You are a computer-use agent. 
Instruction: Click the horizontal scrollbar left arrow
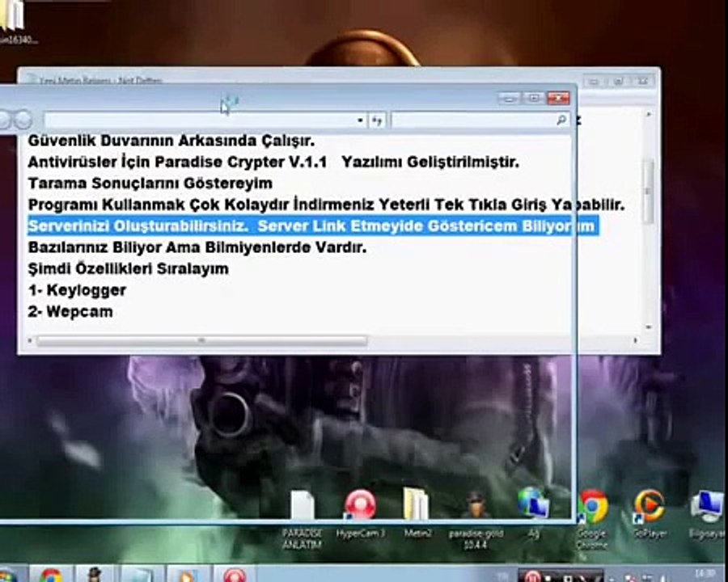(x=30, y=341)
